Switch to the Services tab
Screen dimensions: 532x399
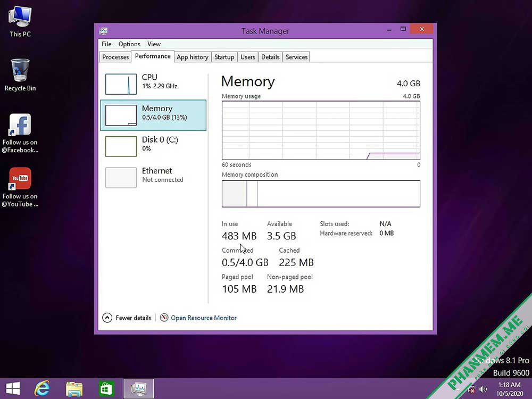tap(296, 57)
